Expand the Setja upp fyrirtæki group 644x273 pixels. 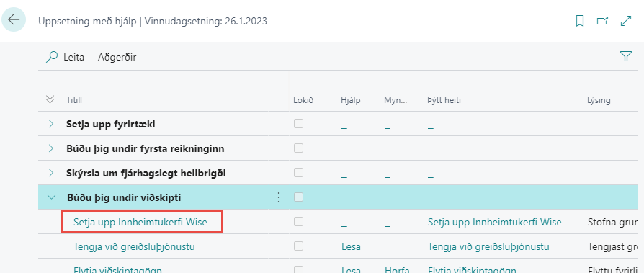point(51,124)
